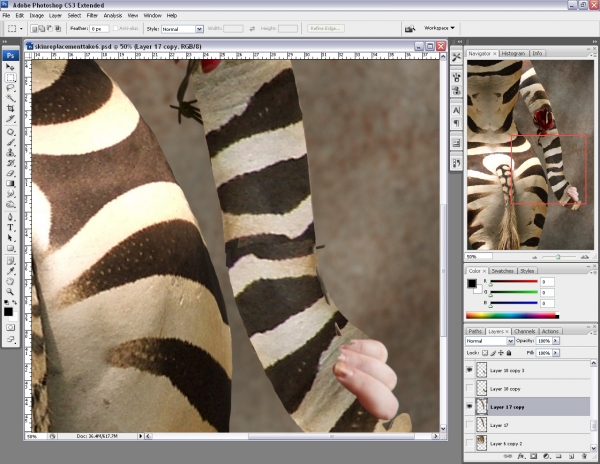
Task: Click the red R color slider
Action: click(514, 282)
